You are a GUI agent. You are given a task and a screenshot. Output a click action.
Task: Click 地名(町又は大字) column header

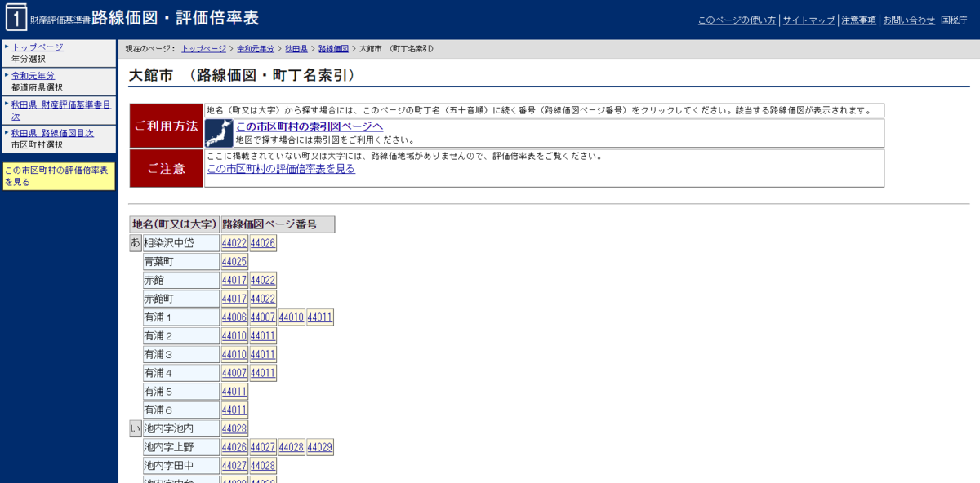click(x=175, y=224)
